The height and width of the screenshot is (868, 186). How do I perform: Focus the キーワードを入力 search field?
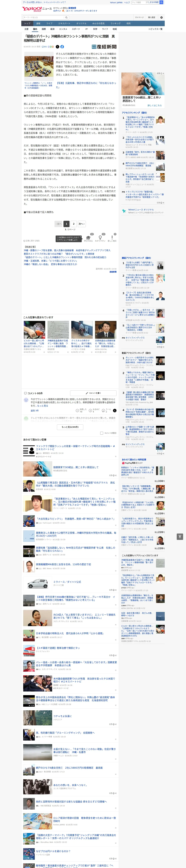(x=44, y=17)
